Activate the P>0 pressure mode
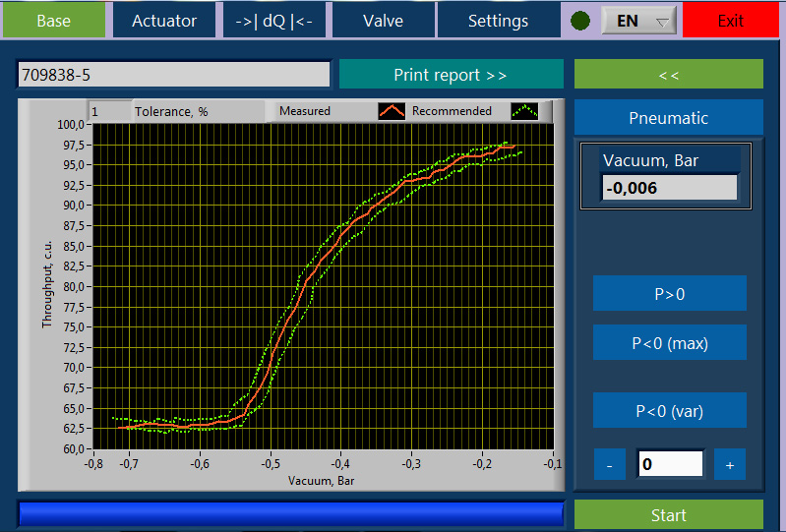This screenshot has width=786, height=532. [x=669, y=293]
